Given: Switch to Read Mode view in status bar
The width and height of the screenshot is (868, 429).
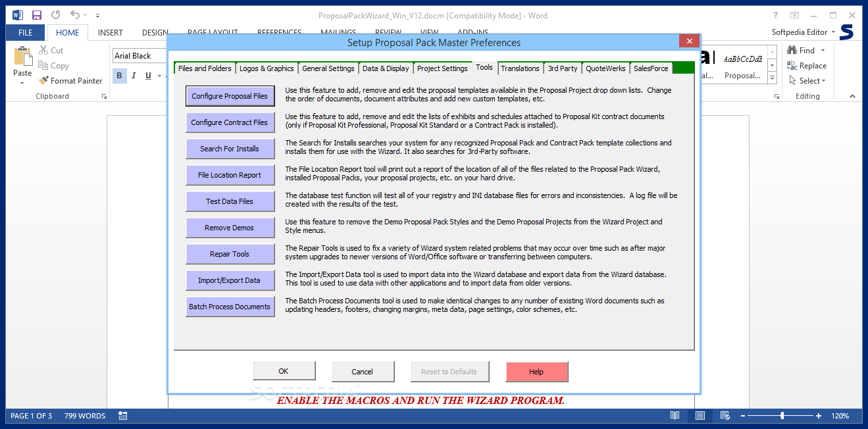Looking at the screenshot, I should (675, 415).
